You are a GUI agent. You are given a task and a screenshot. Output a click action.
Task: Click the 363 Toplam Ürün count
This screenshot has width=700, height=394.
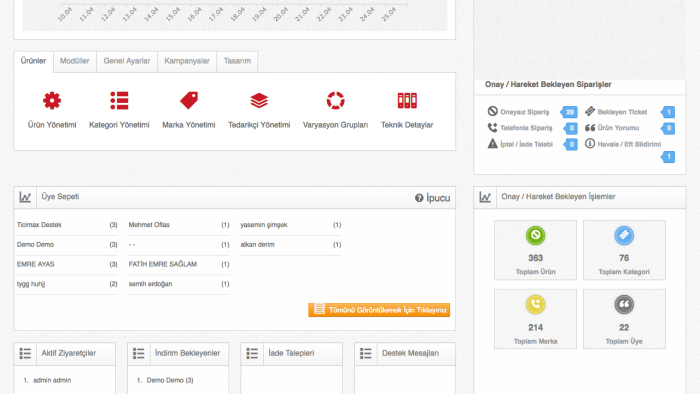point(535,258)
